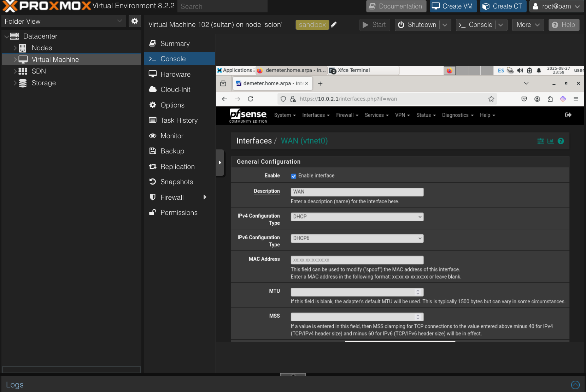Expand Nodes in the Datacenter tree
586x392 pixels.
(x=15, y=48)
